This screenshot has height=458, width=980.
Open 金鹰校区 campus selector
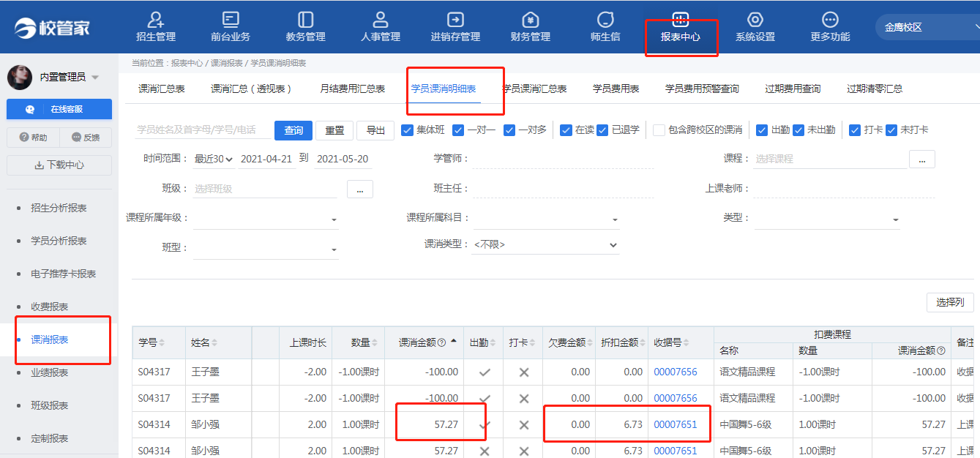point(928,27)
